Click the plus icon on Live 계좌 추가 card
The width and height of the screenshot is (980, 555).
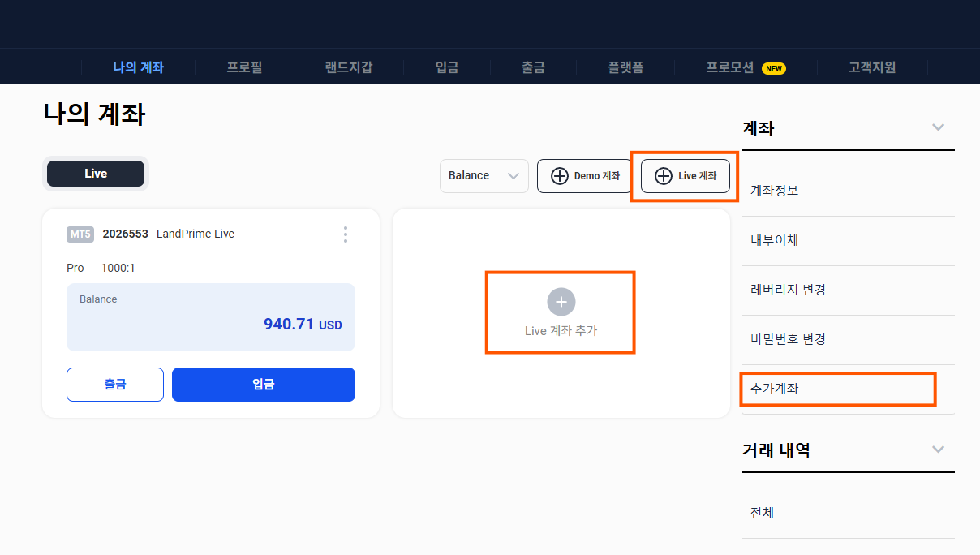[x=561, y=301]
